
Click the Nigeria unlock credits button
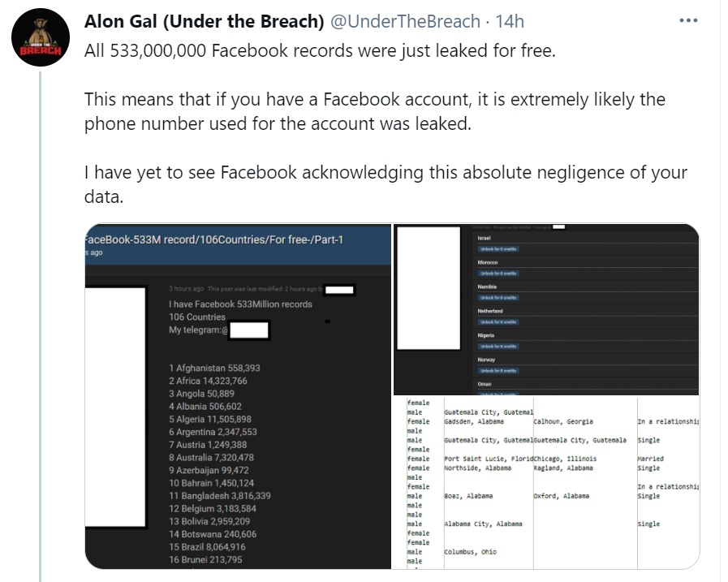pos(498,346)
